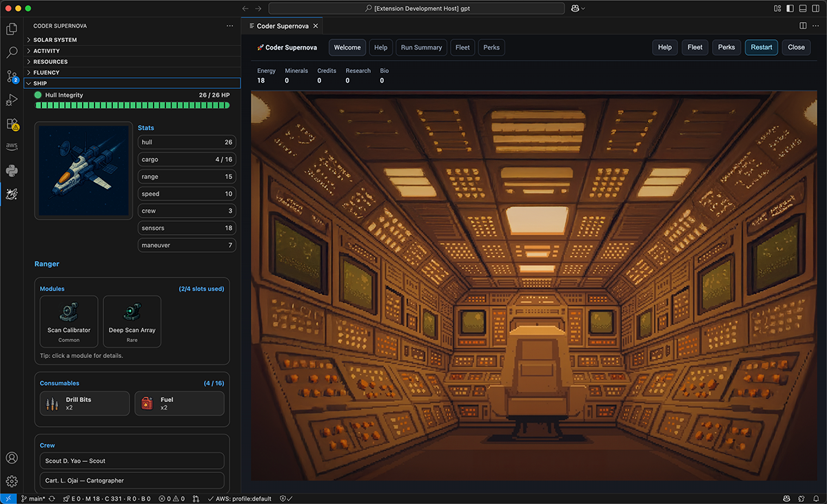The height and width of the screenshot is (504, 827).
Task: Click the Drill Bits consumable item
Action: [85, 403]
